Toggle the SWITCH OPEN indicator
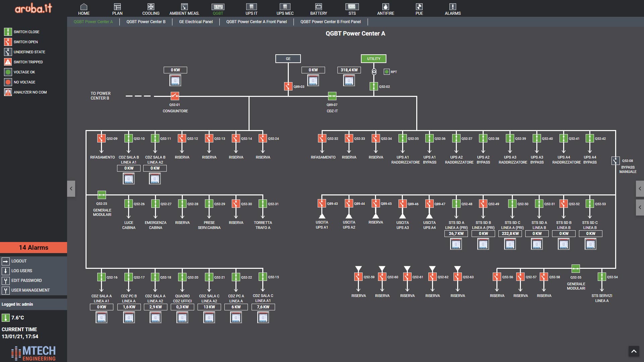 point(7,42)
